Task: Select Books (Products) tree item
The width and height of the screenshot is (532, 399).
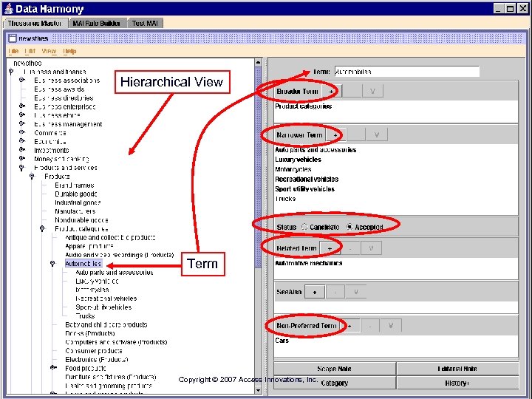Action: 90,333
